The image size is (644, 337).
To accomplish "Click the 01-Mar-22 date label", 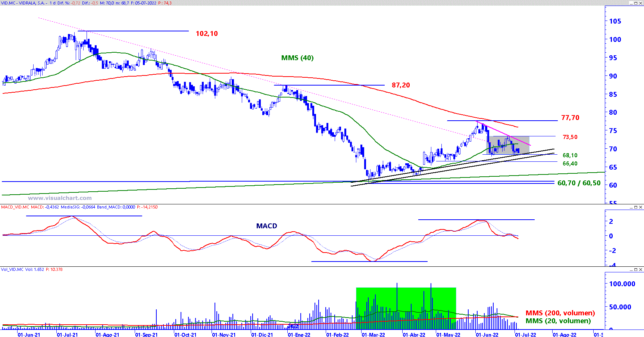I will point(373,335).
